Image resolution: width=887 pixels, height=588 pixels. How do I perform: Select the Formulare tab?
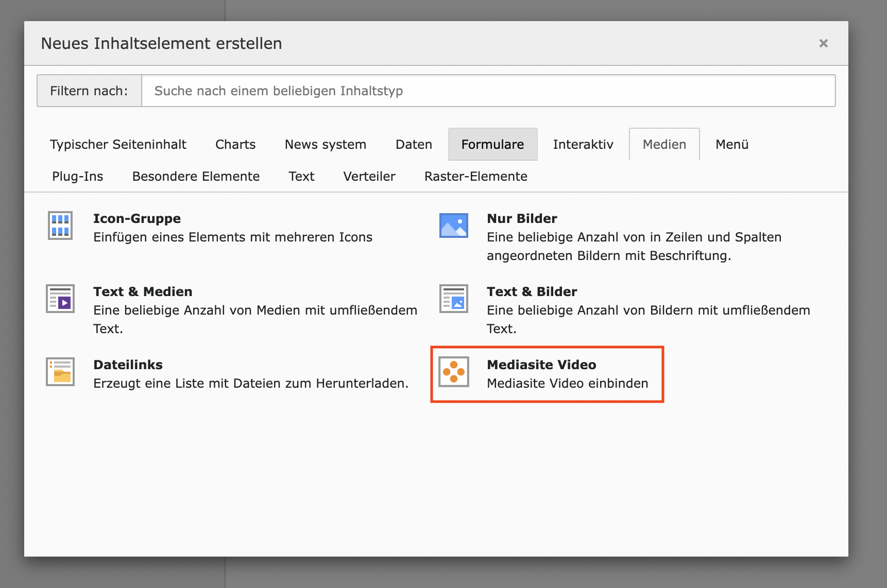click(492, 145)
